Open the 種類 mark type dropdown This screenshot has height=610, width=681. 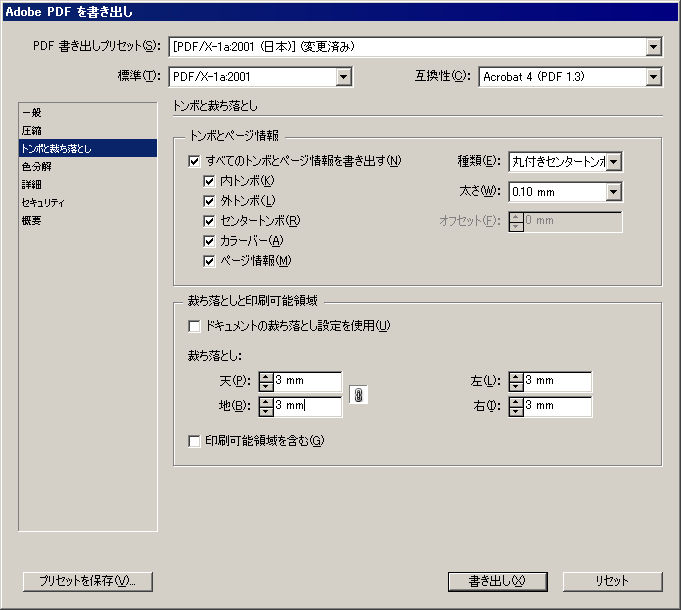(614, 161)
